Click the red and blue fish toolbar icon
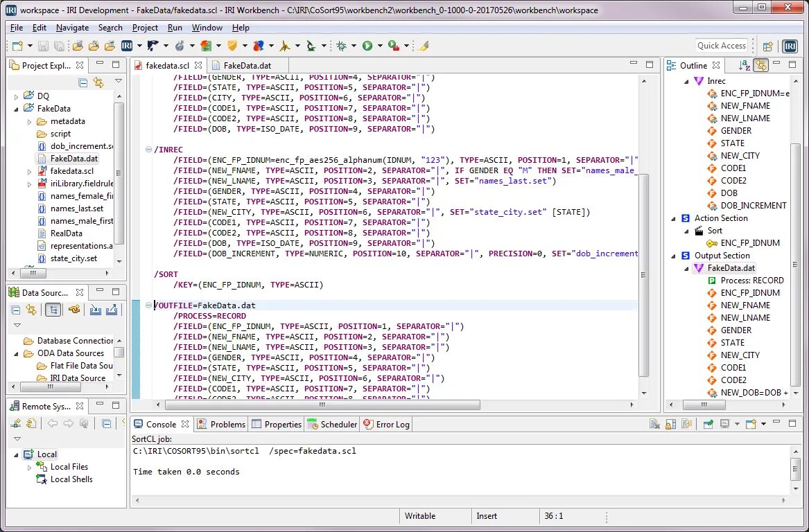This screenshot has height=532, width=809. tap(259, 46)
